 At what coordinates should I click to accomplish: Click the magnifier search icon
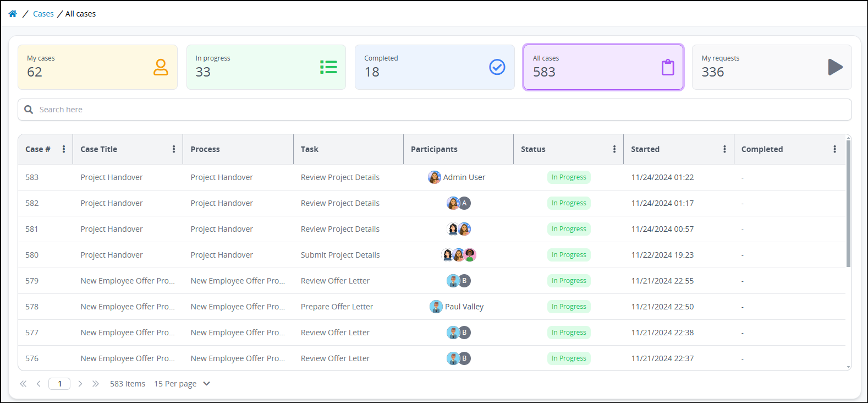coord(29,110)
